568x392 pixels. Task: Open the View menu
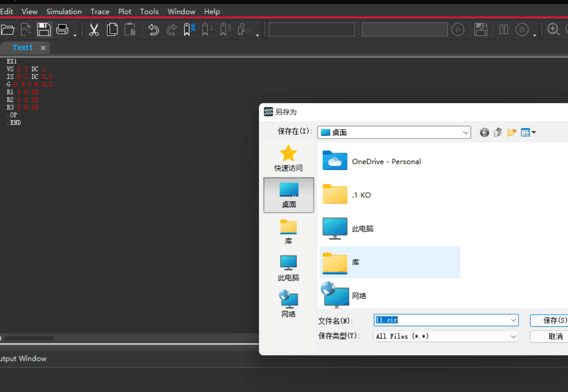coord(30,11)
